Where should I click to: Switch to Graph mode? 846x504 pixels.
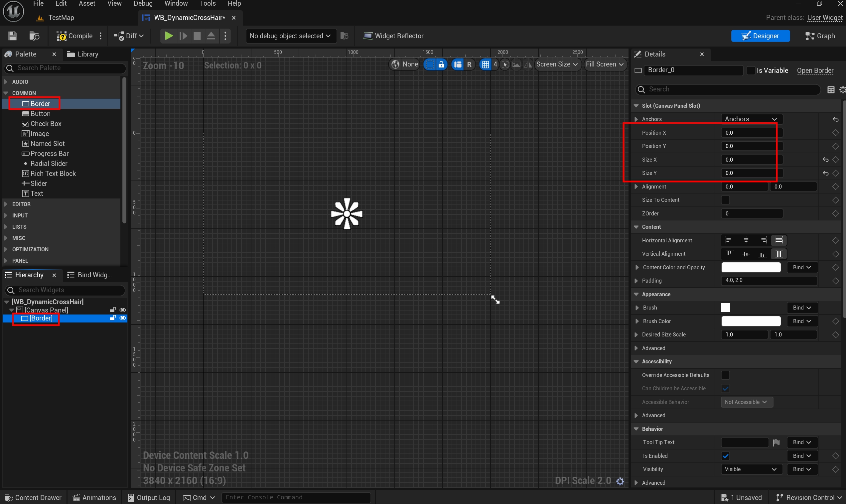[820, 36]
